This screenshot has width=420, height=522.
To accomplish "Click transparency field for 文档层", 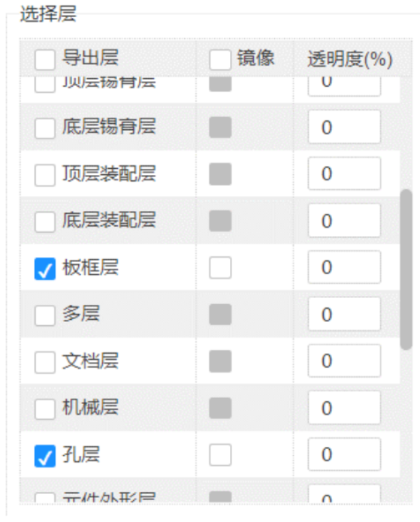I will tap(344, 361).
